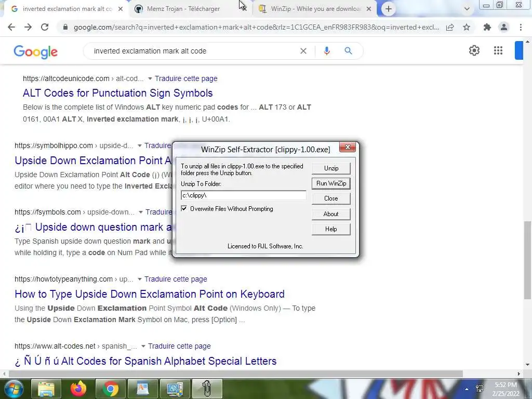Share this page via address bar icon
Screen dimensions: 532x399
click(450, 27)
